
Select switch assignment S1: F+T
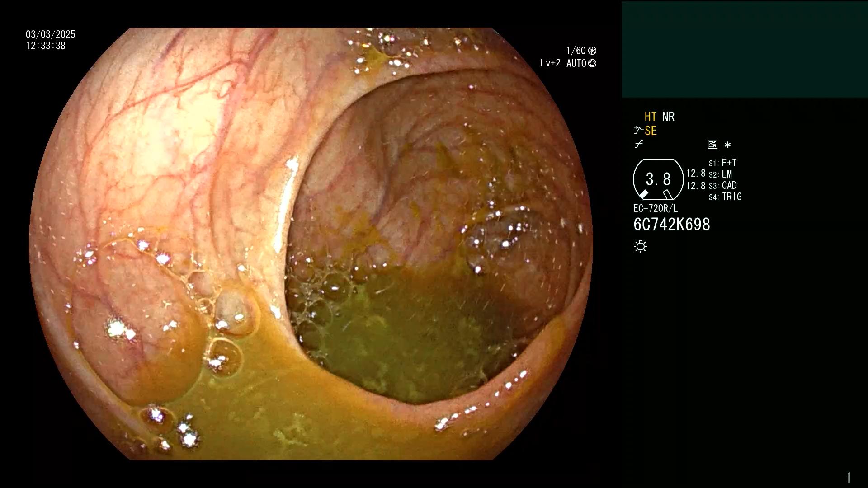tap(722, 163)
